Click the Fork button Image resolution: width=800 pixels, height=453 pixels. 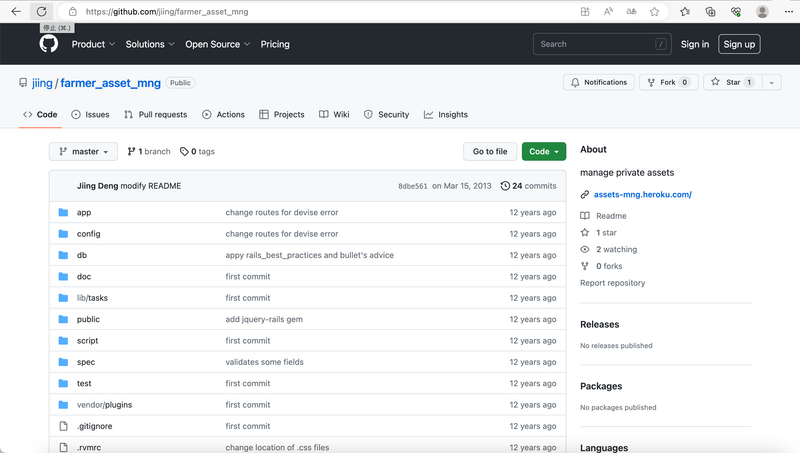pyautogui.click(x=668, y=82)
